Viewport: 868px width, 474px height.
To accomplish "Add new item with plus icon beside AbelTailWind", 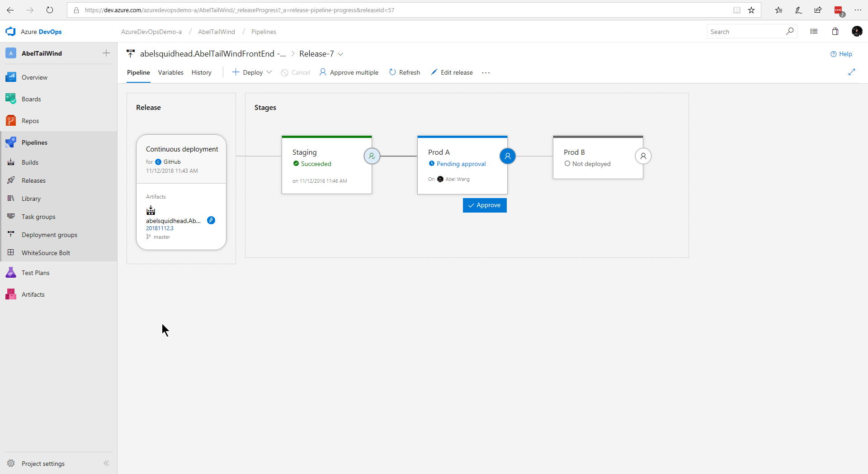I will coord(106,53).
